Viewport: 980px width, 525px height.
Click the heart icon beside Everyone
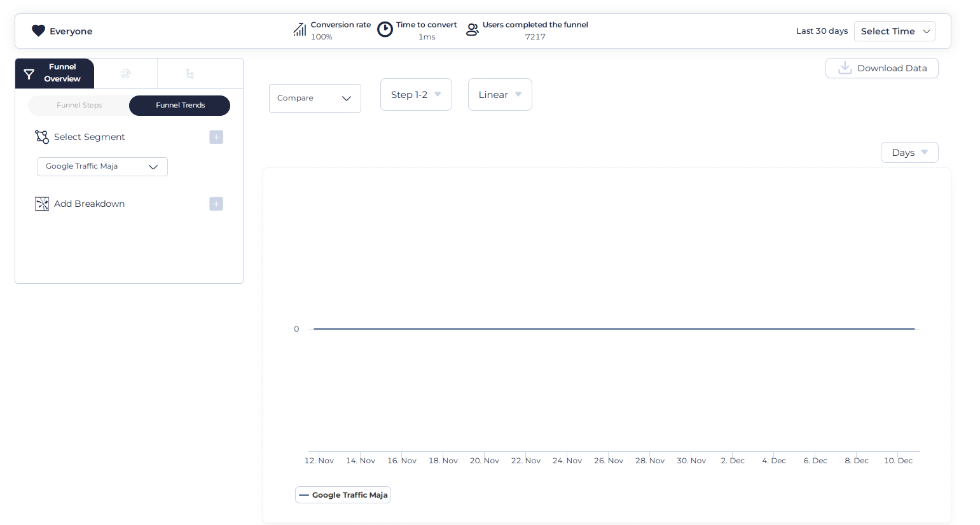[x=38, y=31]
